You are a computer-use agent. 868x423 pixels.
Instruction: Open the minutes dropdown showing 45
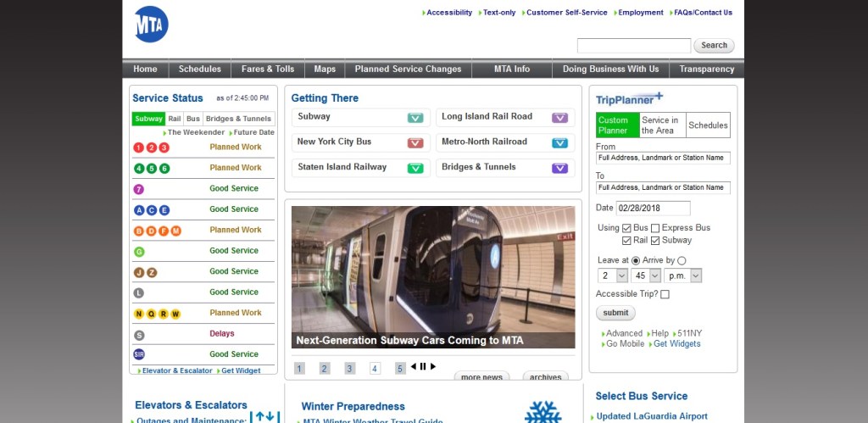tap(646, 276)
